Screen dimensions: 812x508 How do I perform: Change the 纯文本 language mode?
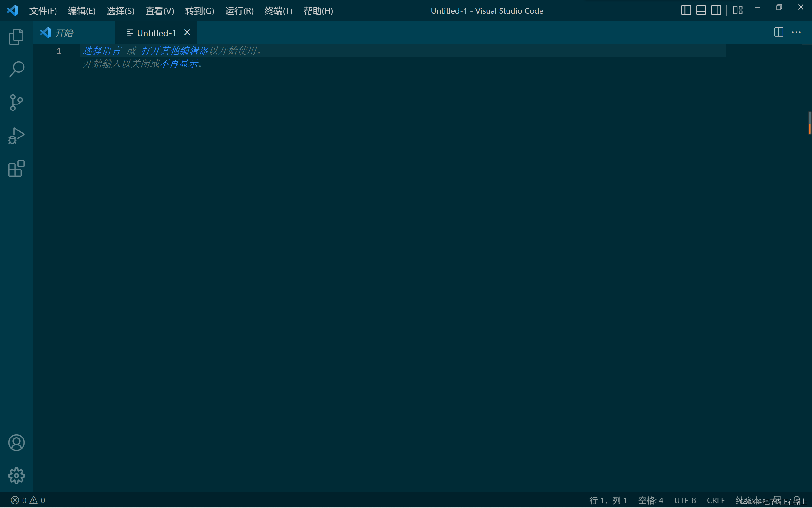748,500
